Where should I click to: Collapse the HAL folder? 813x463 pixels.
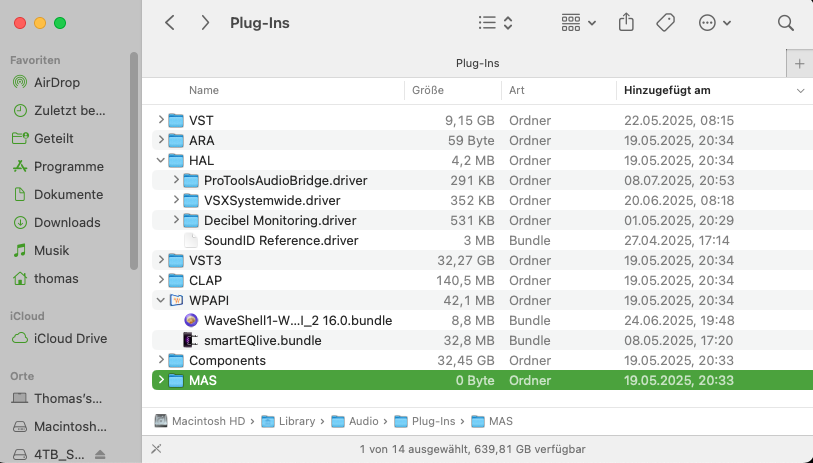(161, 160)
